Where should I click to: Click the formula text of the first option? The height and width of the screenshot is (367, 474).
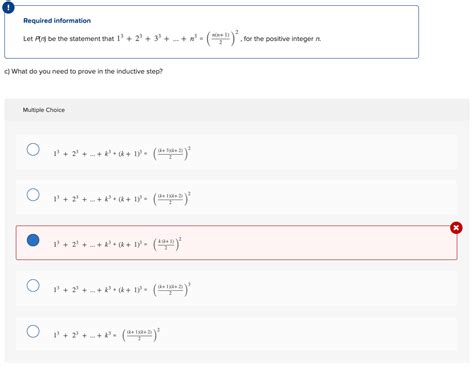(x=122, y=153)
